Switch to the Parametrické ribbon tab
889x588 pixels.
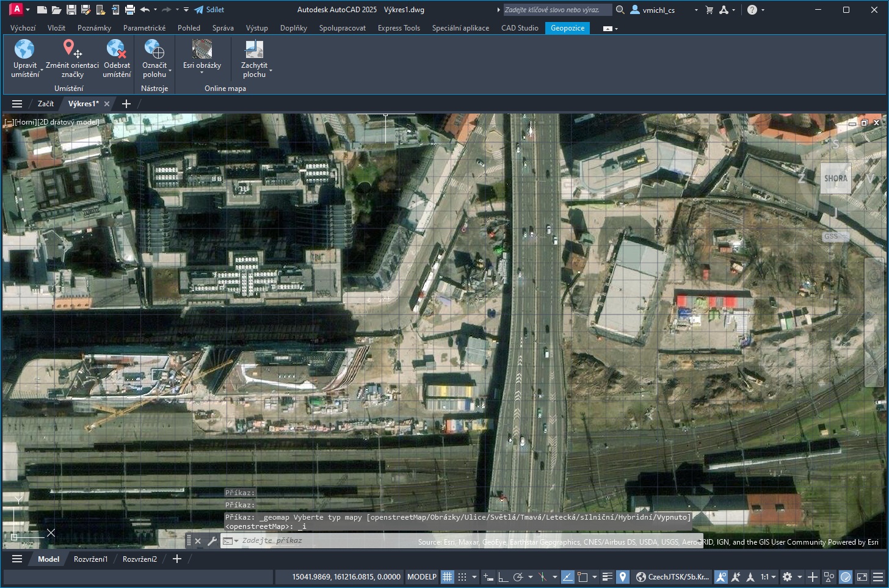pyautogui.click(x=144, y=28)
